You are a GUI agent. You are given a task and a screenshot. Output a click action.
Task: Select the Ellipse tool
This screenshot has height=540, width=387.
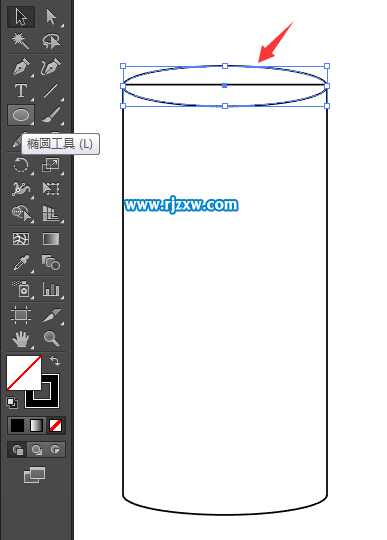pos(21,115)
